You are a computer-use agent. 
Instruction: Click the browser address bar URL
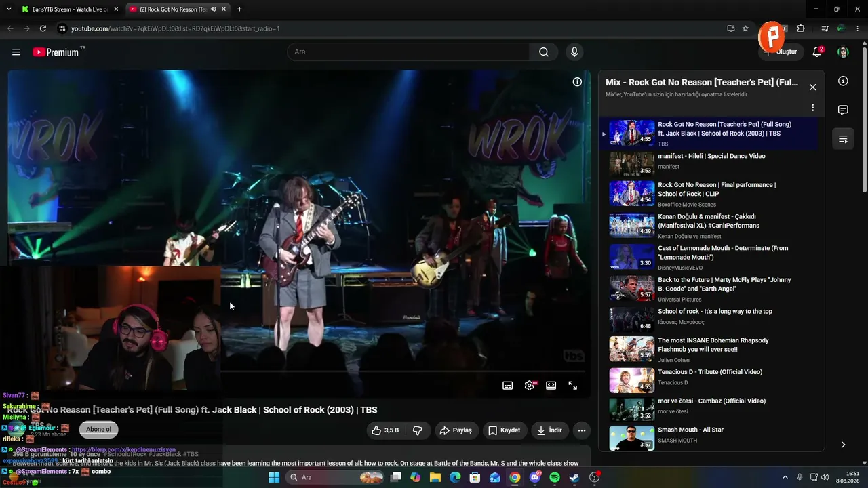click(x=176, y=28)
